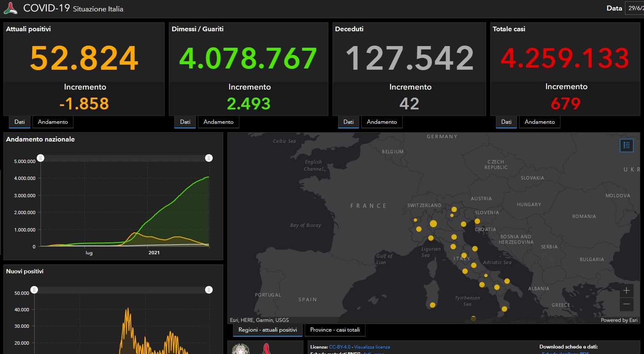Screen dimensions: 644x354
Task: Switch to Andamento tab under Attuali positivi
Action: click(53, 122)
